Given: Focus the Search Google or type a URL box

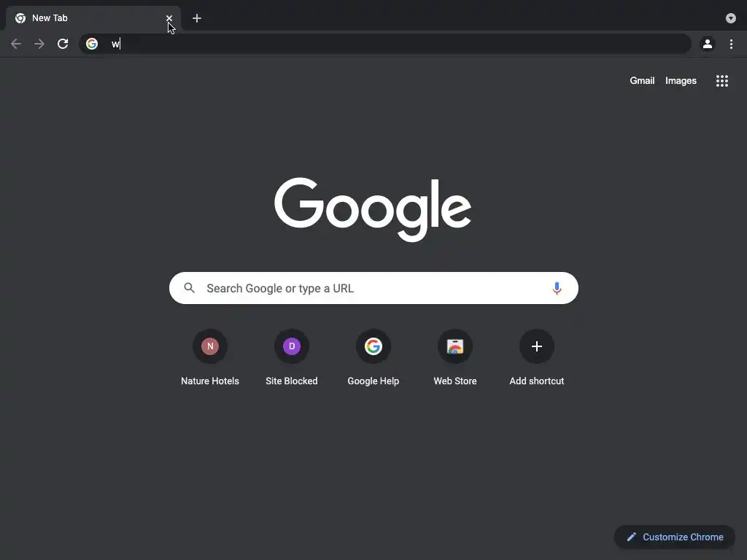Looking at the screenshot, I should pos(373,288).
